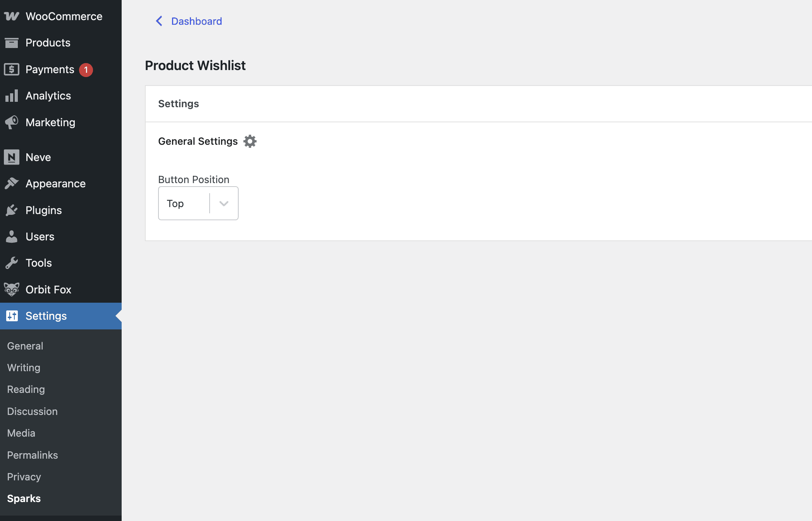Click the WooCommerce logo icon
Image resolution: width=812 pixels, height=521 pixels.
12,16
